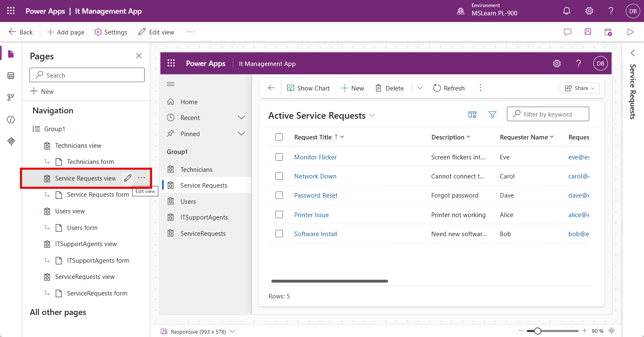Open the Request Title column menu

pyautogui.click(x=342, y=137)
